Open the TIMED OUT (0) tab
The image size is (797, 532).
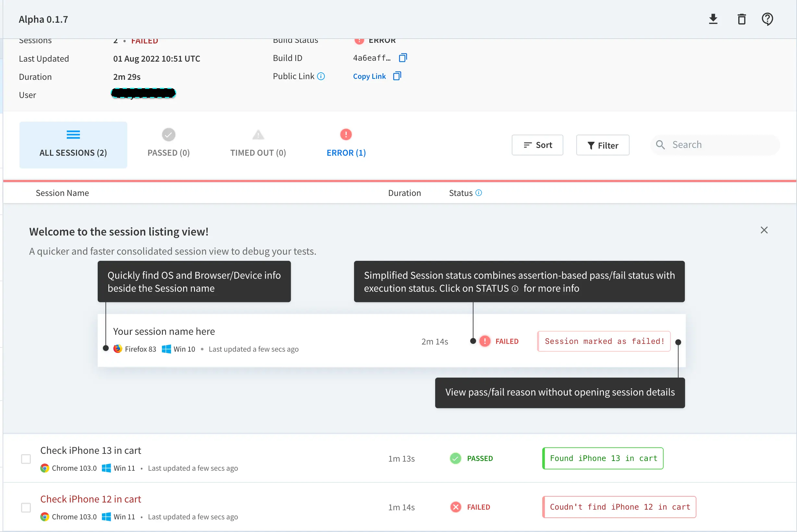click(x=258, y=144)
